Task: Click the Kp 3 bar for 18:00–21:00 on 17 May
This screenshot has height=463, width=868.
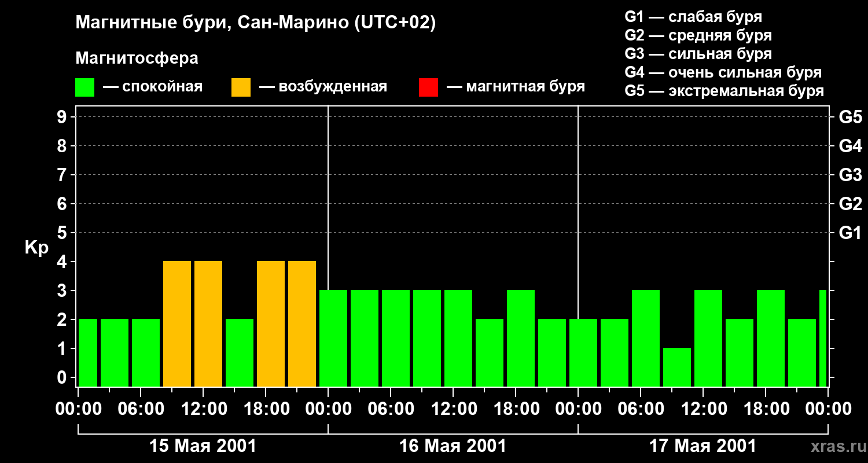Action: pyautogui.click(x=771, y=339)
